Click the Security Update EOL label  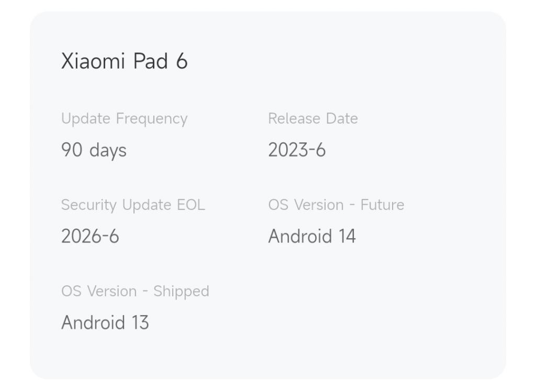(x=133, y=205)
